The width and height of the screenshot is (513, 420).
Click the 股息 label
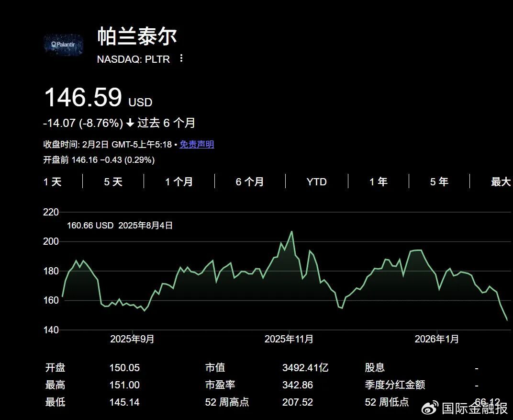tap(375, 367)
